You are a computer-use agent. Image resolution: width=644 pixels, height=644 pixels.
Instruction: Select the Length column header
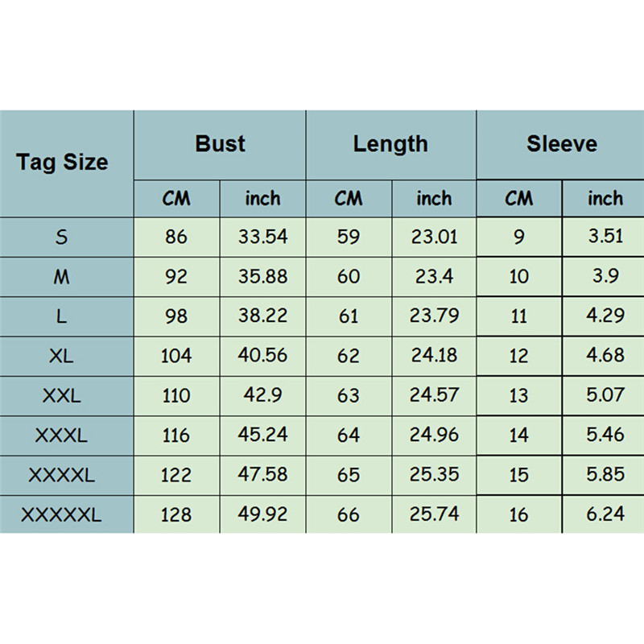click(390, 145)
